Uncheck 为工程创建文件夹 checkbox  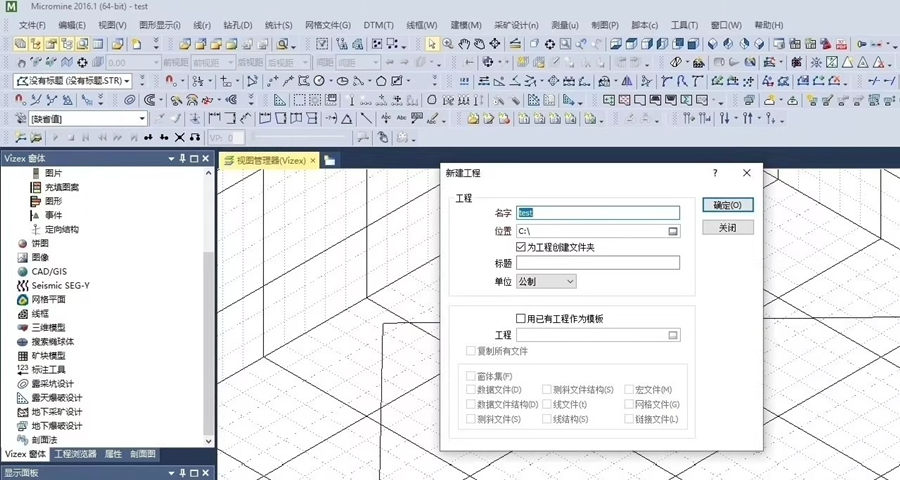tap(521, 247)
